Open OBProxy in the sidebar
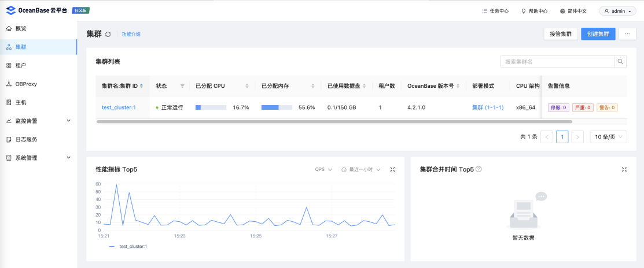This screenshot has height=268, width=644. [x=39, y=84]
